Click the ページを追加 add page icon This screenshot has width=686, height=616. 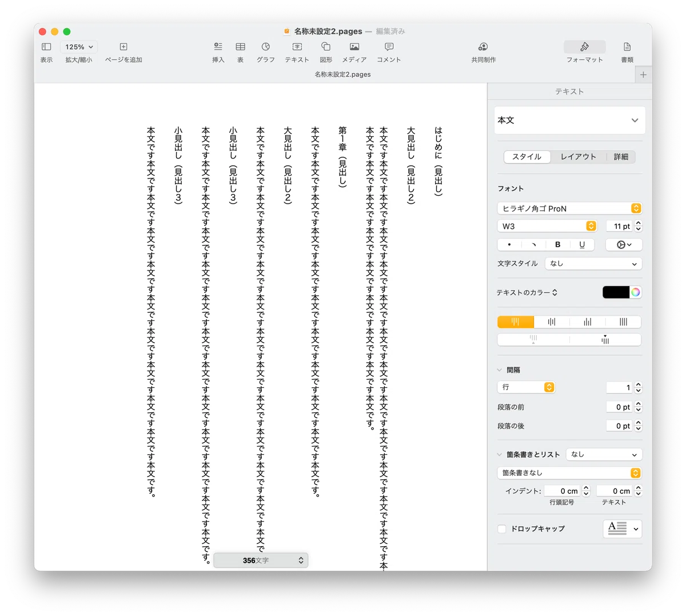pyautogui.click(x=123, y=47)
